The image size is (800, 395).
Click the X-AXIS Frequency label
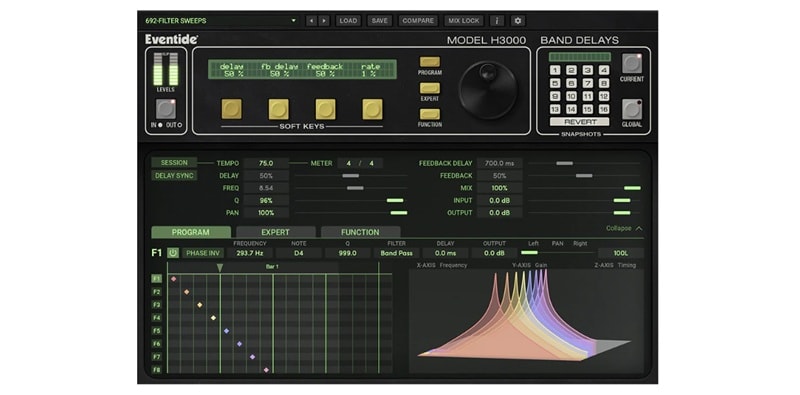442,265
